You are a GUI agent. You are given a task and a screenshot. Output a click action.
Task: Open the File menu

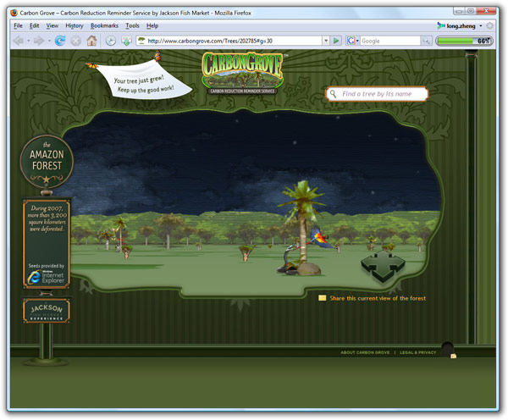(x=18, y=25)
